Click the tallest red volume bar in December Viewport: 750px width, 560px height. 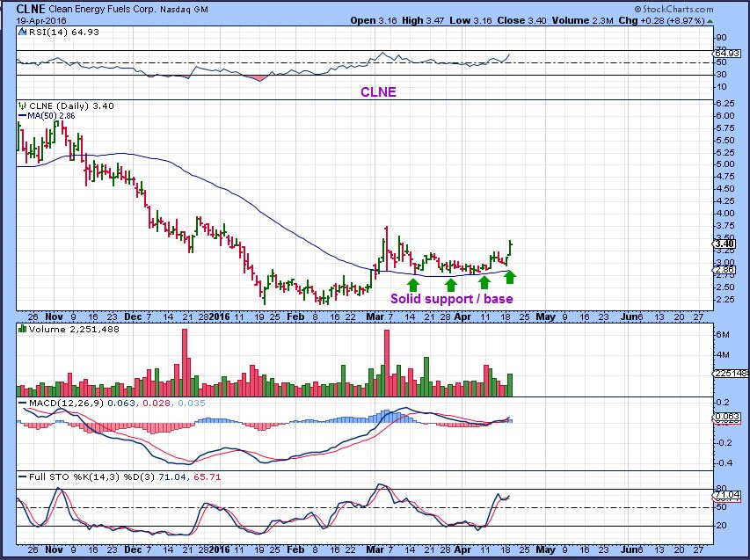click(185, 362)
